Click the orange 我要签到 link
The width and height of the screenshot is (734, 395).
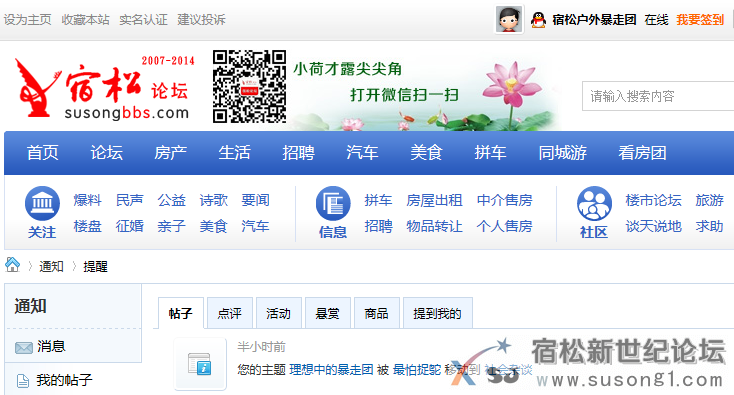[x=700, y=20]
